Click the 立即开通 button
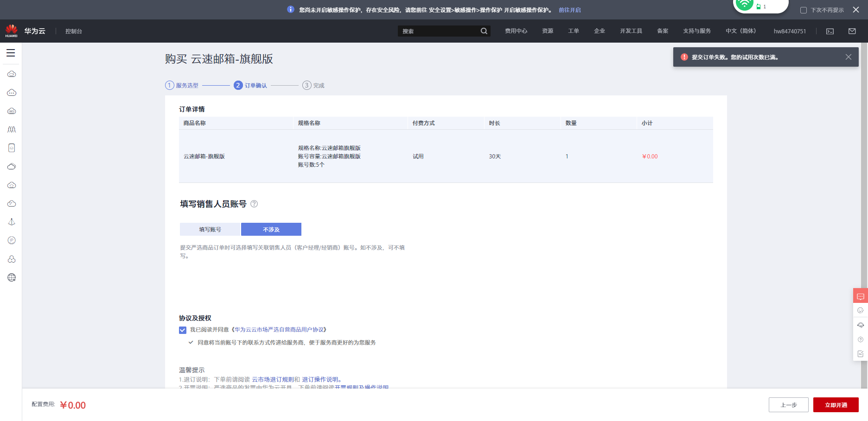 click(836, 405)
